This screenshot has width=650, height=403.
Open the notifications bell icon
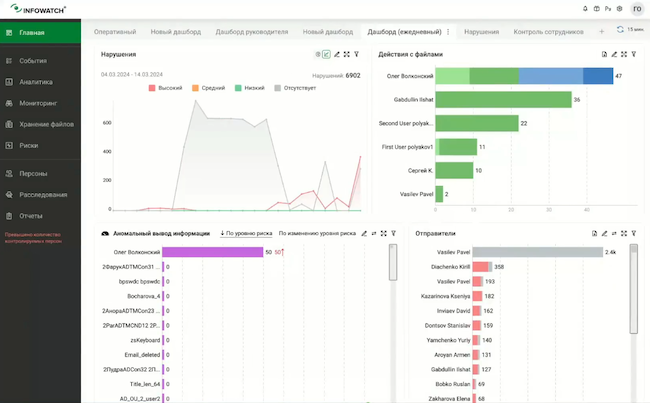585,9
